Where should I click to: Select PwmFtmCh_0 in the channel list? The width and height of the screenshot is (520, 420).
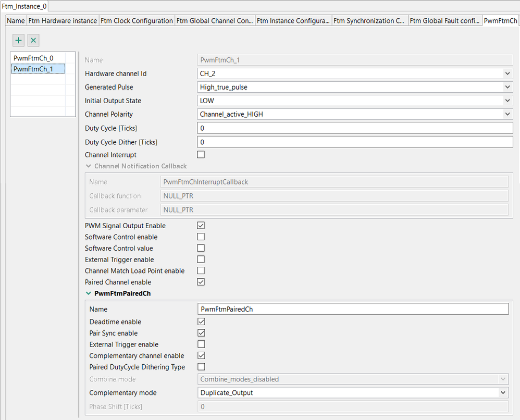tap(33, 58)
